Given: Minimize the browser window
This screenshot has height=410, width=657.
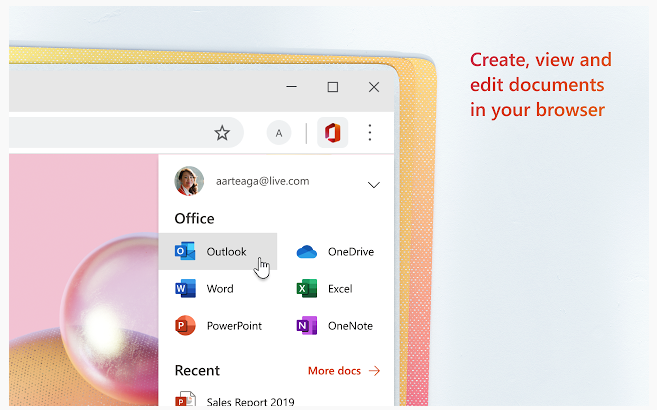Looking at the screenshot, I should pos(292,87).
